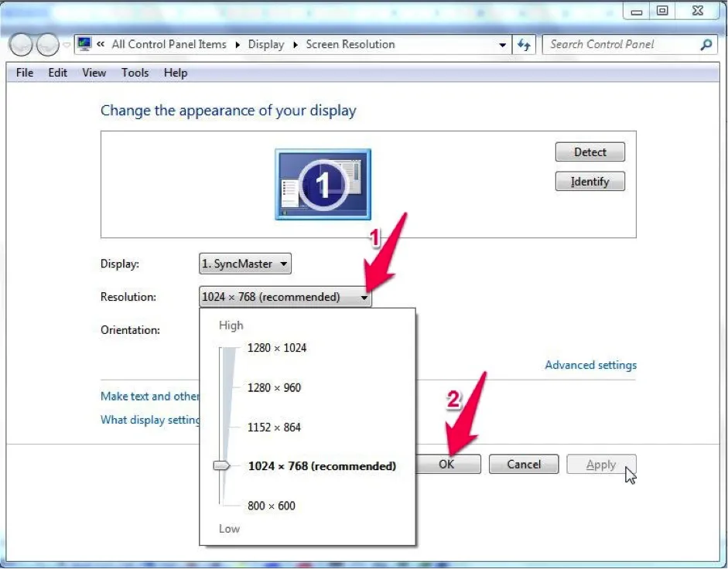Screen dimensions: 728x569
Task: Click the Refresh icon in the address bar
Action: pyautogui.click(x=525, y=44)
